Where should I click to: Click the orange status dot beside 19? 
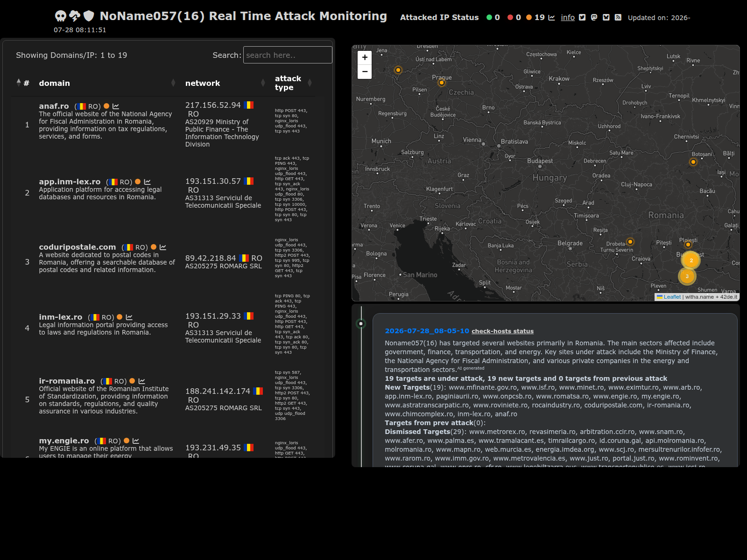tap(529, 17)
